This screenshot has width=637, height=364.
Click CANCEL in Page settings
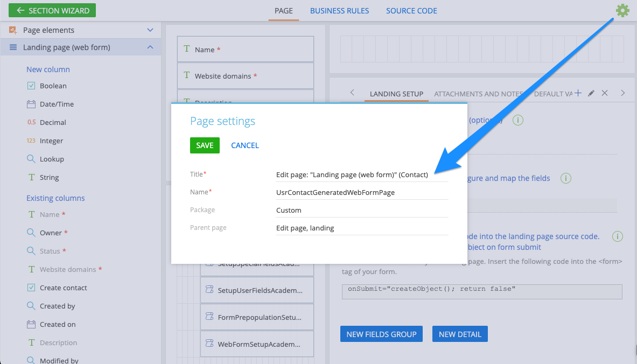point(245,145)
